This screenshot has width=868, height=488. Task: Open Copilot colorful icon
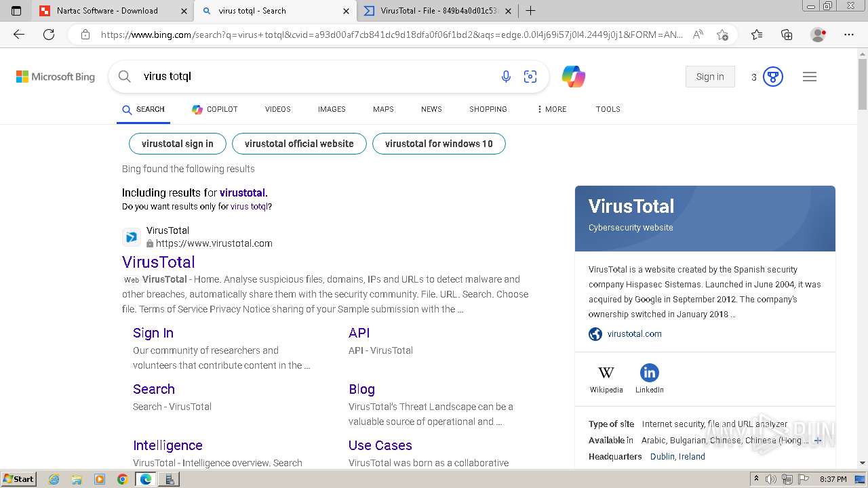click(x=574, y=77)
